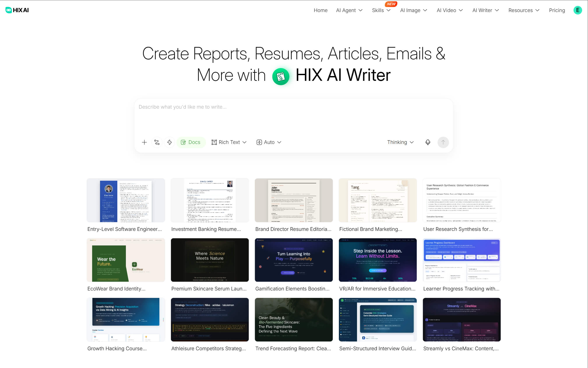Click the lightning bolt icon

169,142
